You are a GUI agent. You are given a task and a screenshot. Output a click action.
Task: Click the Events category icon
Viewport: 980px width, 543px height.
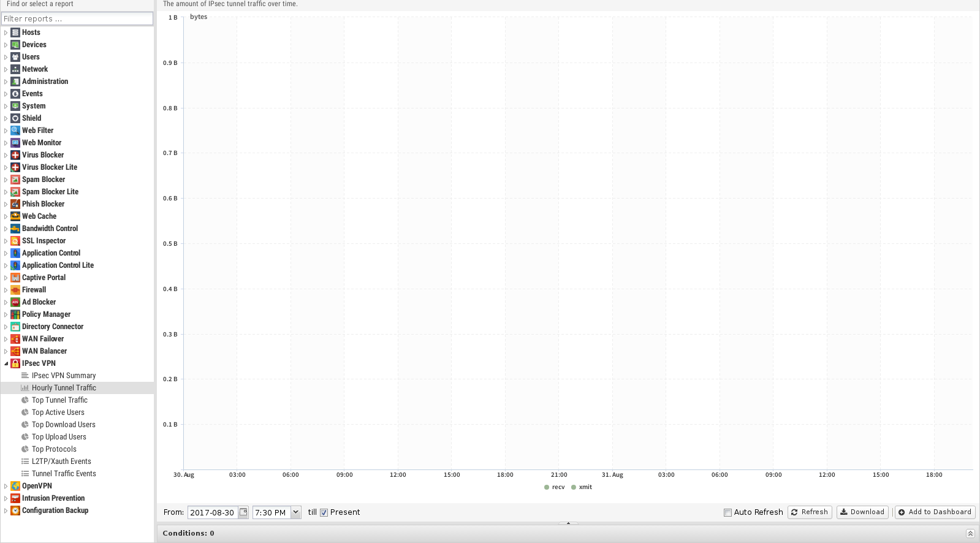[15, 94]
